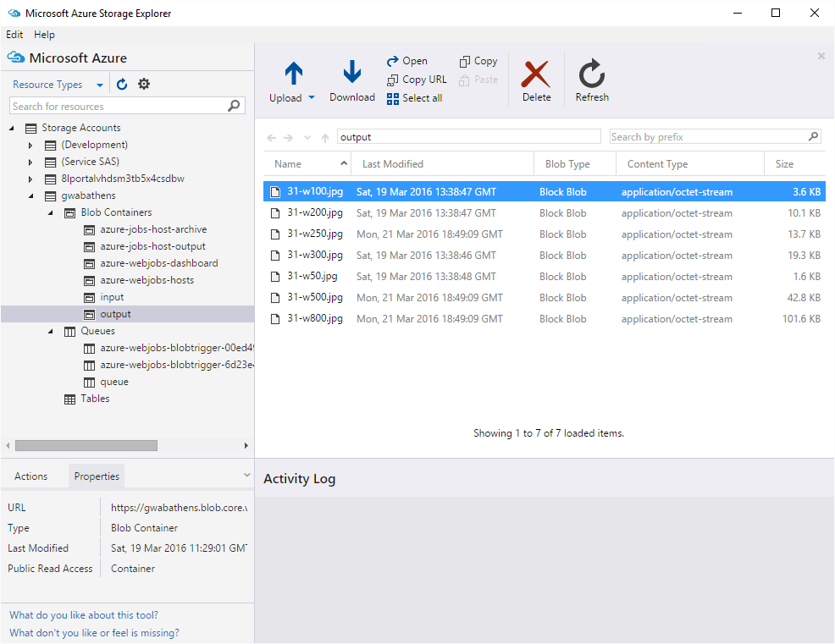Switch to the Actions tab
Screen dimensions: 835x644
30,476
